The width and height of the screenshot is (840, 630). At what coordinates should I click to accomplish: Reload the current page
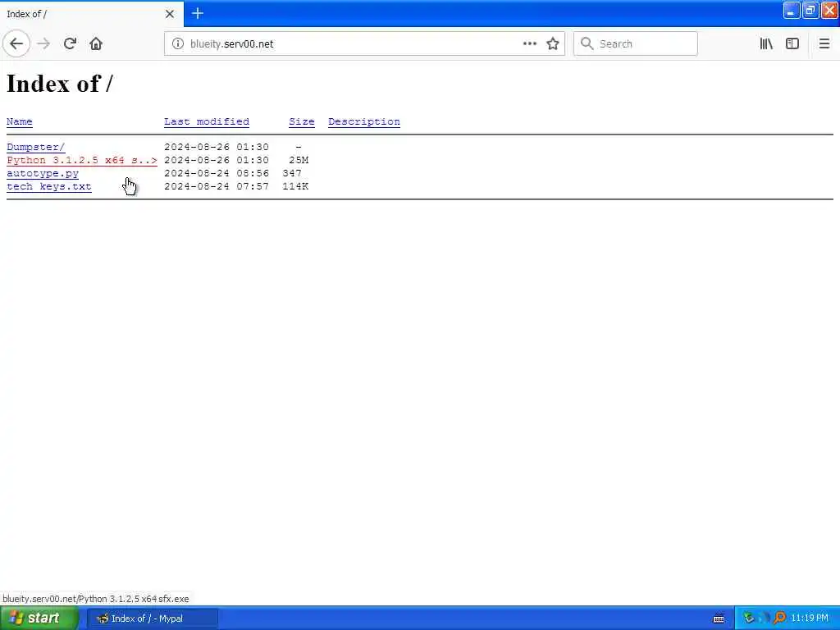click(70, 43)
